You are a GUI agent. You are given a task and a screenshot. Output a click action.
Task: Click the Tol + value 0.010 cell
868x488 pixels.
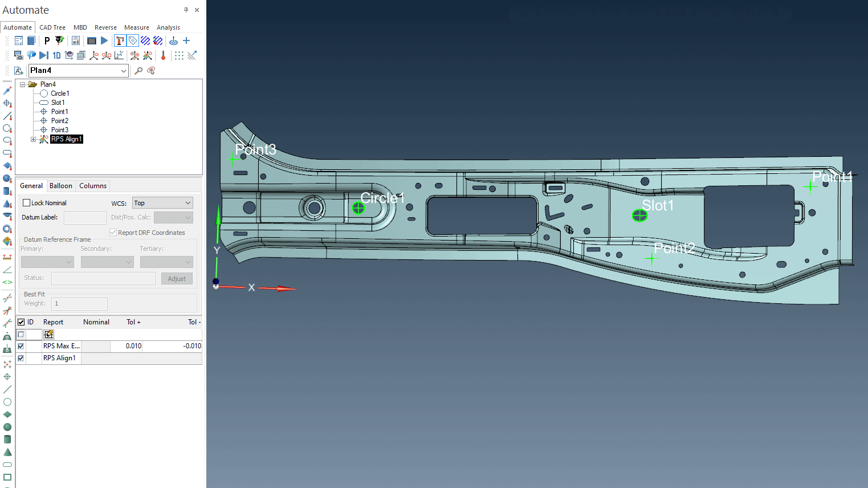[x=126, y=346]
